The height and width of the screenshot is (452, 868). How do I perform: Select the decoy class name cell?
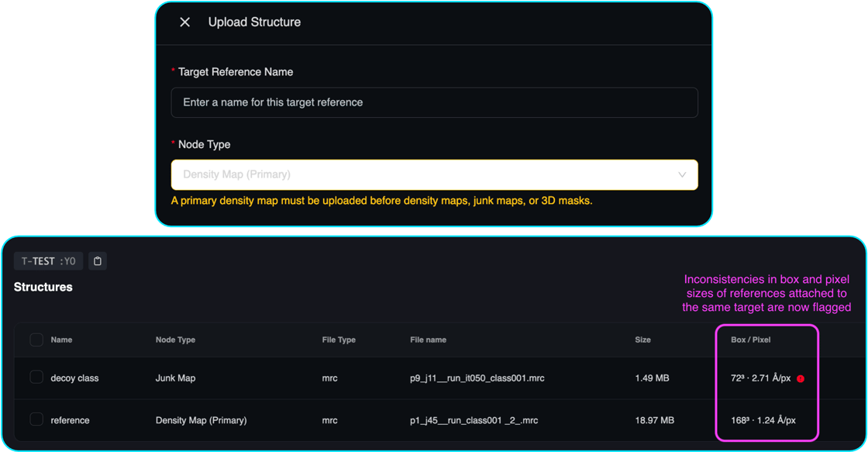tap(74, 378)
